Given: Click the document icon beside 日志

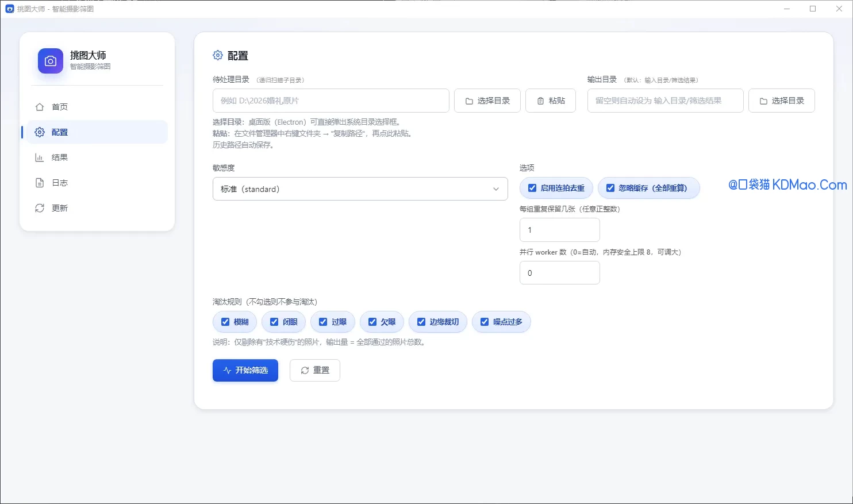Looking at the screenshot, I should (x=40, y=183).
